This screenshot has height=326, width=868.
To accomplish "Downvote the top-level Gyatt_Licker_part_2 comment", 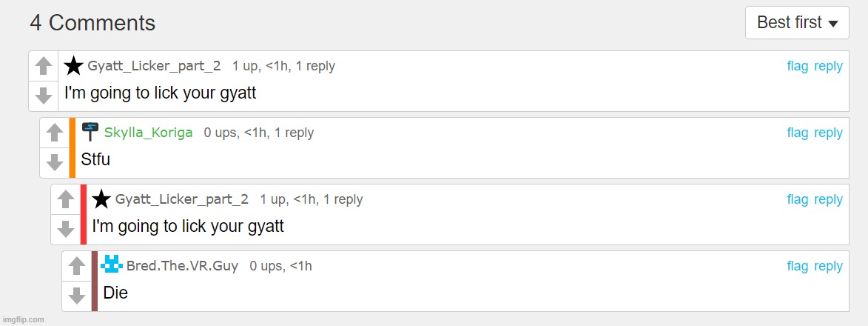I will click(x=44, y=96).
